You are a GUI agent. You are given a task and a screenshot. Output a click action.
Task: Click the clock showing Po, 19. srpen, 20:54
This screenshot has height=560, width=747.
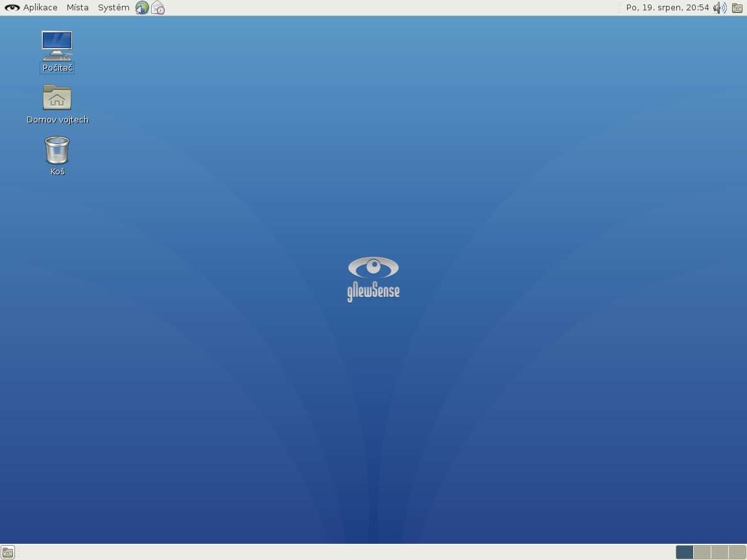[x=667, y=8]
